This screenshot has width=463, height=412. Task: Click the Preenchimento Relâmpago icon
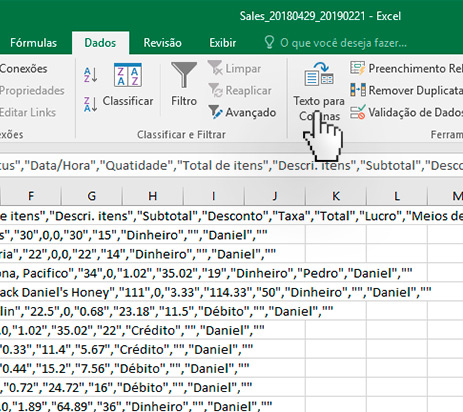358,68
